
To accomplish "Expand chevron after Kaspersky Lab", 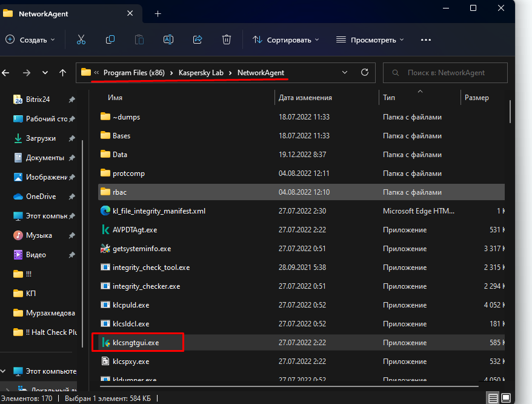I will [x=230, y=73].
